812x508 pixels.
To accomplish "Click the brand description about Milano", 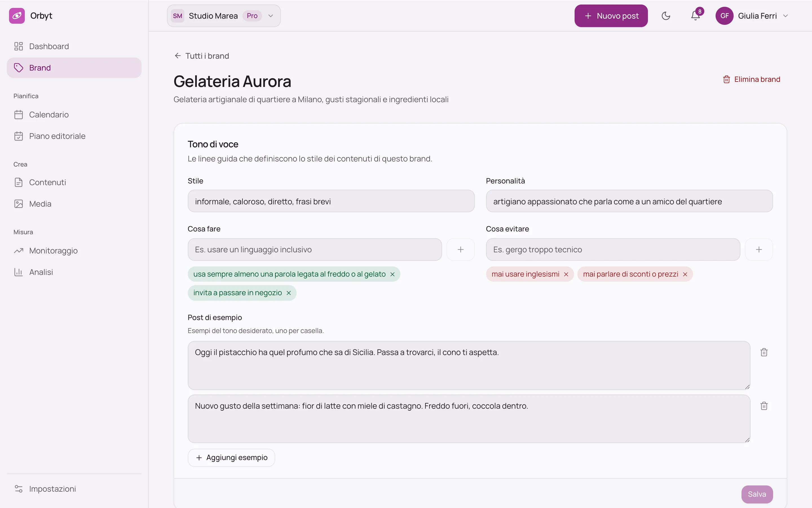I will coord(311,99).
